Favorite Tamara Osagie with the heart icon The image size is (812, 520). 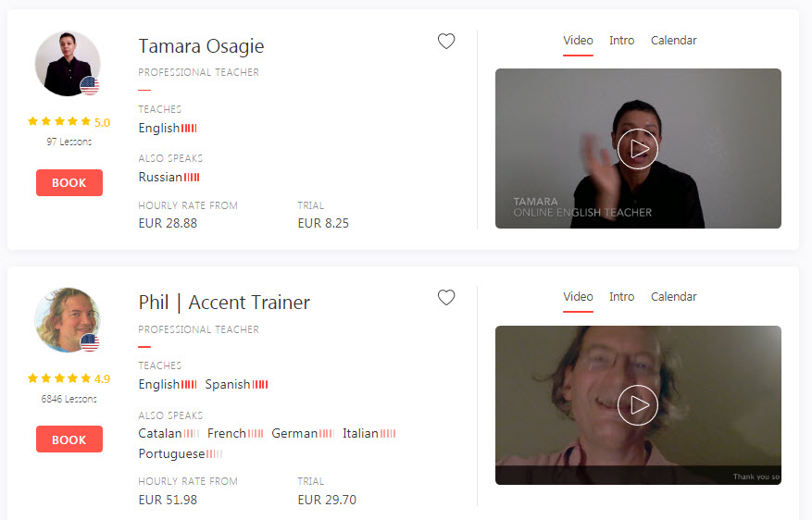[446, 41]
